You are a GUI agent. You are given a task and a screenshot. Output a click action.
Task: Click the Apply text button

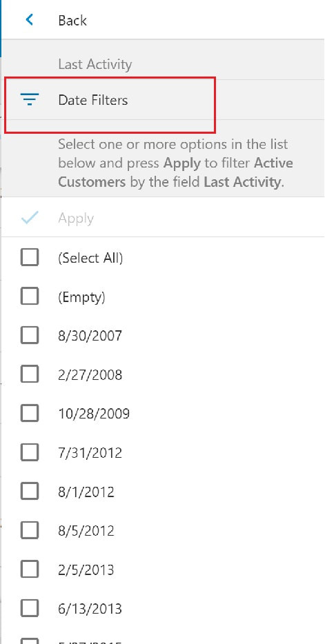coord(76,218)
